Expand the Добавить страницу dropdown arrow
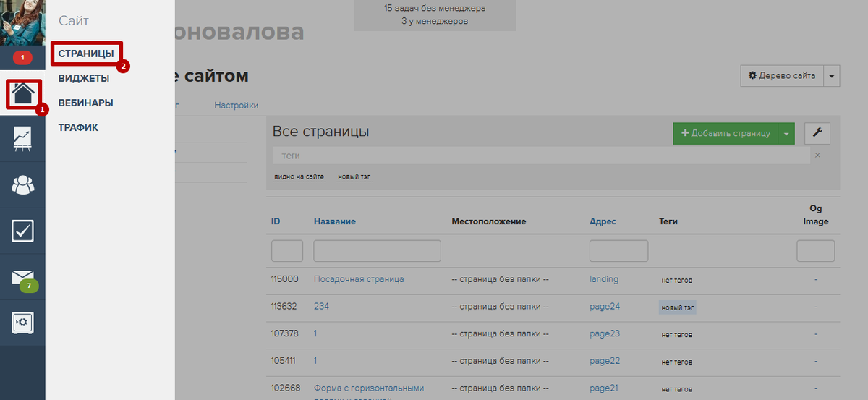The width and height of the screenshot is (868, 400). 786,133
